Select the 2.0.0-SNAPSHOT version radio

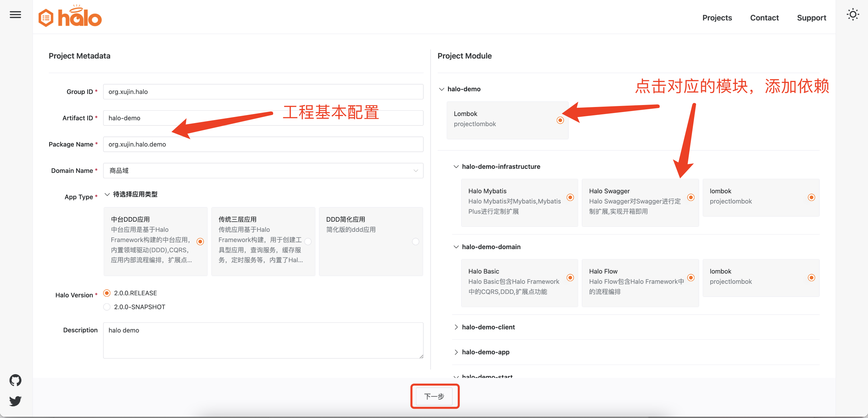[107, 307]
